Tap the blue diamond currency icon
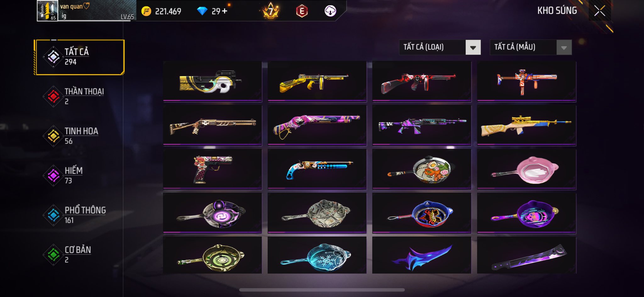 pos(202,11)
